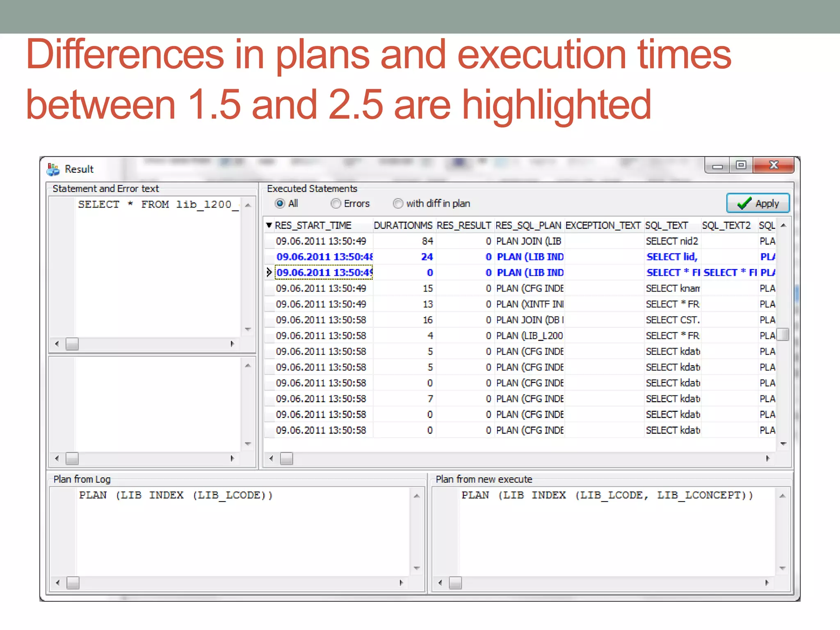The height and width of the screenshot is (630, 840).
Task: Click the duration cell showing 7
Action: coord(404,399)
